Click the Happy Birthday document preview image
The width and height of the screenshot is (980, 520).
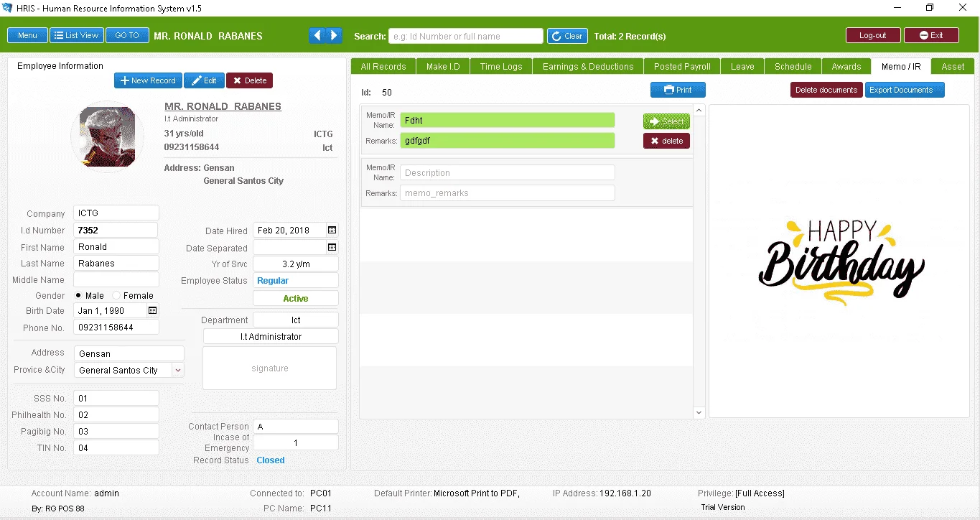coord(841,261)
